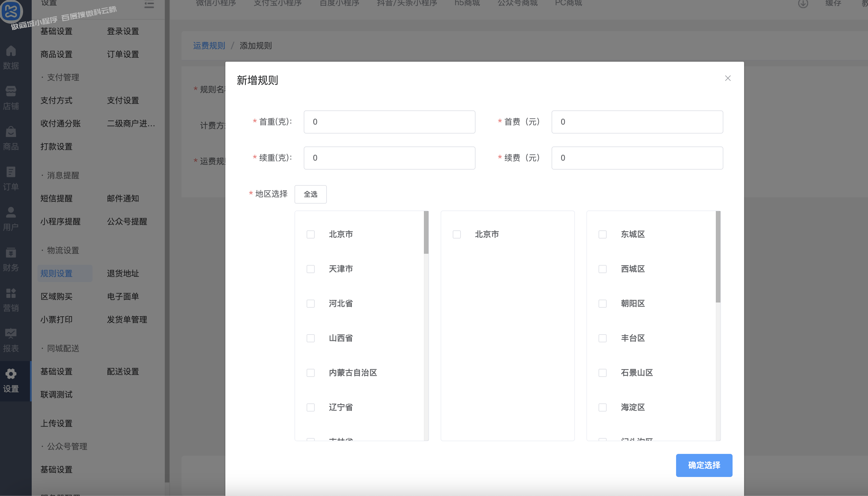
Task: Check the 东城区 checkbox
Action: coord(603,234)
